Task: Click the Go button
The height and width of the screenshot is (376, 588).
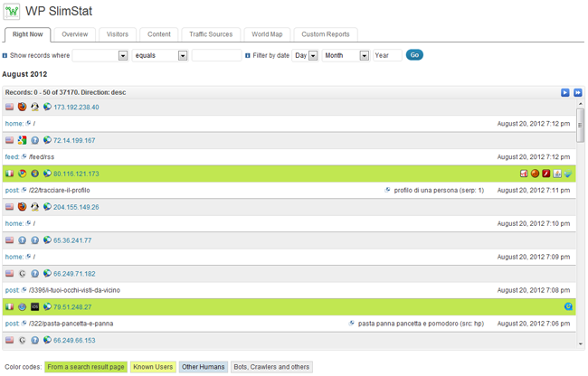Action: [x=414, y=55]
